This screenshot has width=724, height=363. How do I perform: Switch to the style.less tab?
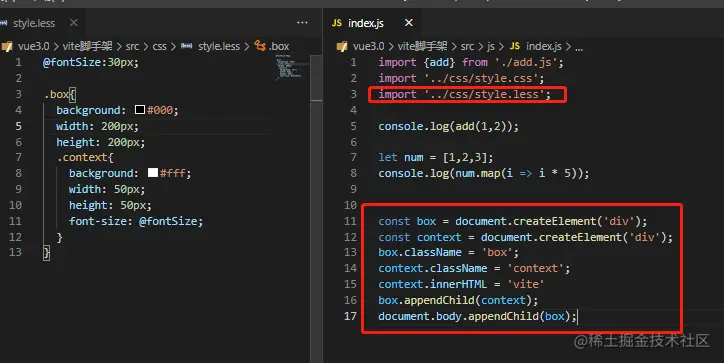tap(34, 23)
